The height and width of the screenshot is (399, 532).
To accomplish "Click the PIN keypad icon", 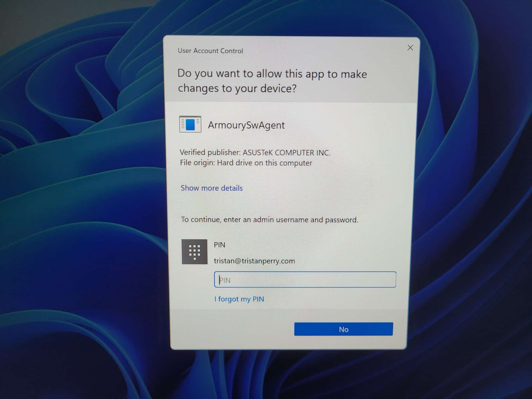I will point(195,252).
